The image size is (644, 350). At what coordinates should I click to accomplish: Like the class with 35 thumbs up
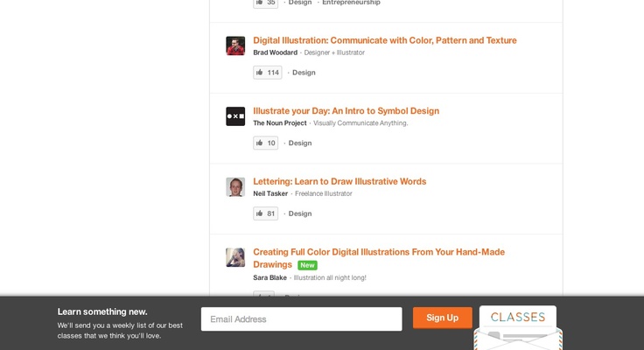265,3
